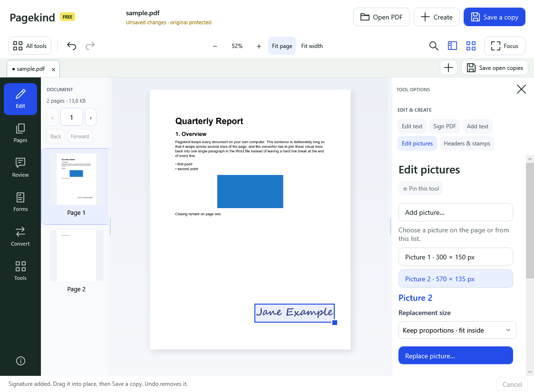Viewport: 534px width, 392px height.
Task: Open the Forms sidebar section
Action: (x=20, y=202)
